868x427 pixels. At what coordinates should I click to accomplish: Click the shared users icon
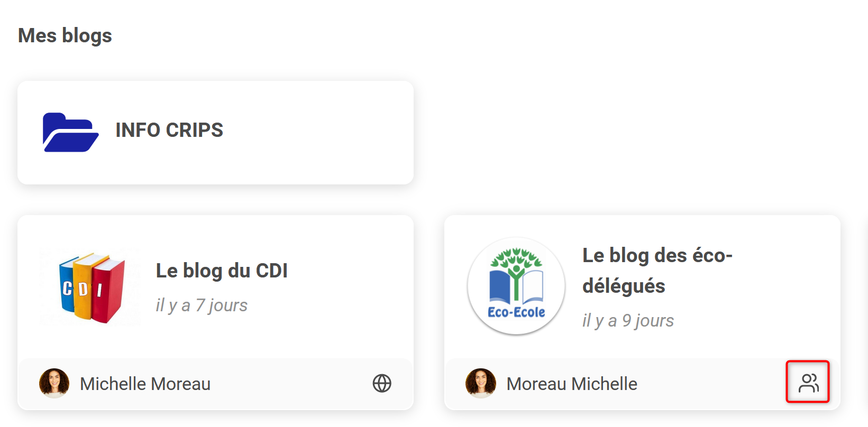coord(808,383)
